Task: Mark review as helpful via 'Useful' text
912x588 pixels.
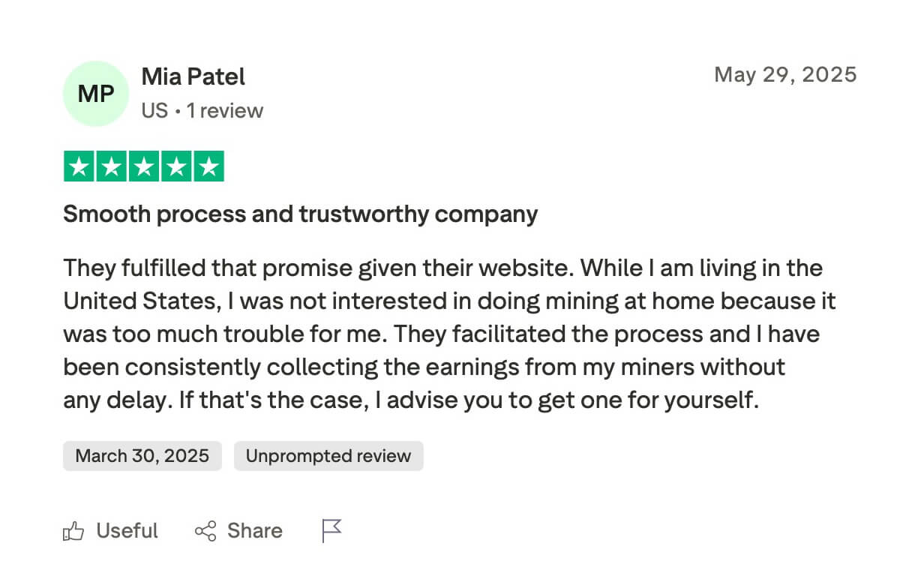Action: click(x=127, y=532)
